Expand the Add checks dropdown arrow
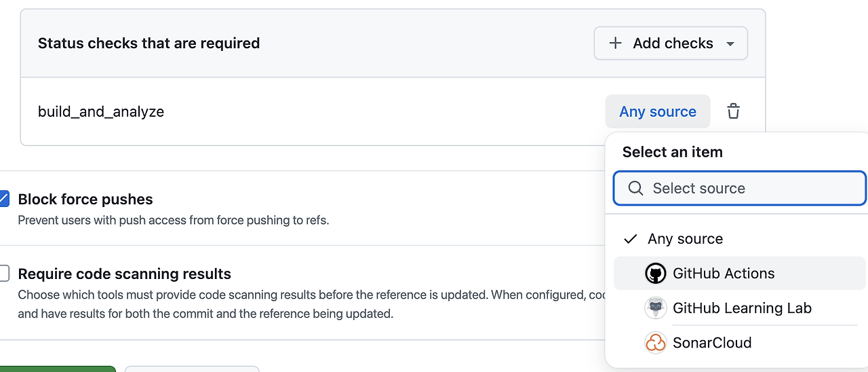 tap(730, 44)
